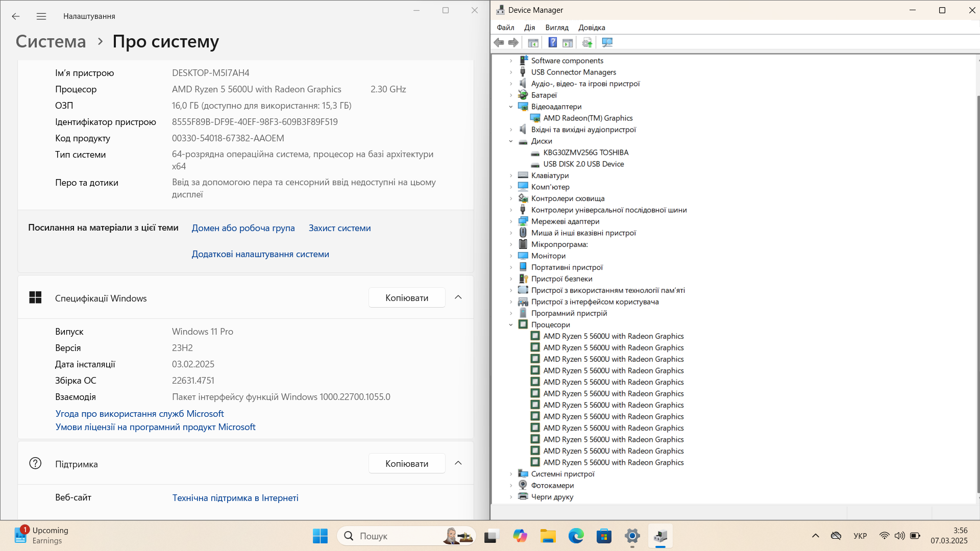Viewport: 980px width, 551px height.
Task: Open Технічна підтримка в Інтернеті link
Action: point(235,498)
